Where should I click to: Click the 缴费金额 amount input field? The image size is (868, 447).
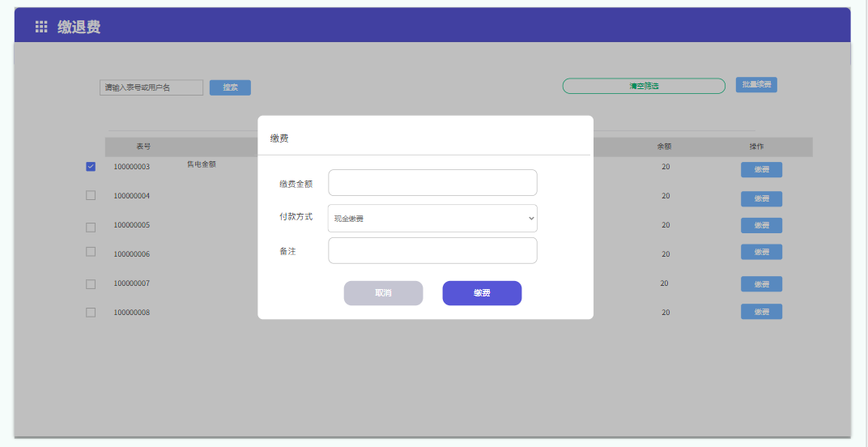point(432,183)
